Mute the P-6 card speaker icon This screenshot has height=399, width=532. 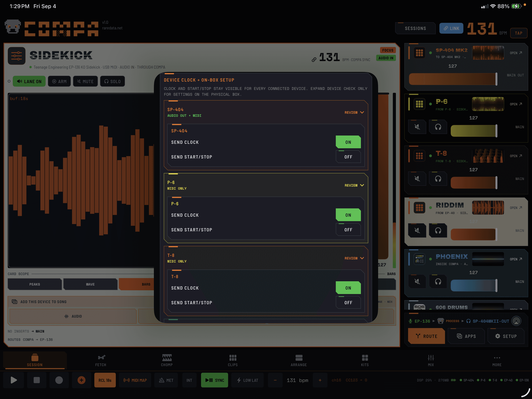pyautogui.click(x=417, y=127)
